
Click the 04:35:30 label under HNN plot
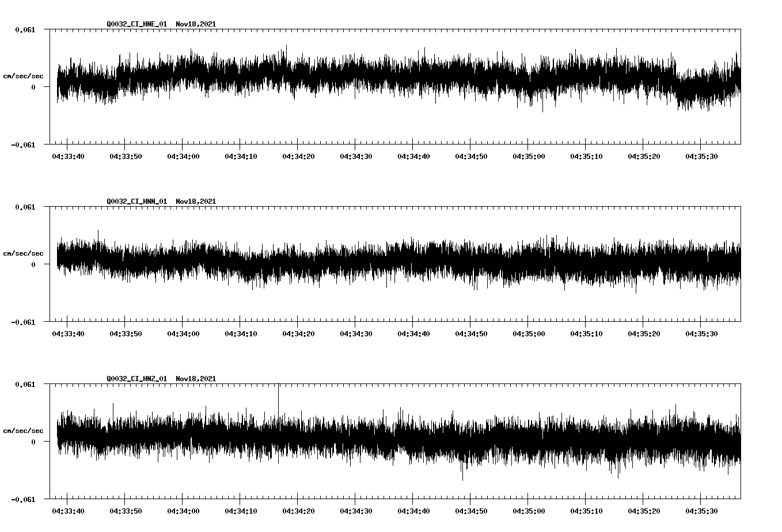[701, 333]
